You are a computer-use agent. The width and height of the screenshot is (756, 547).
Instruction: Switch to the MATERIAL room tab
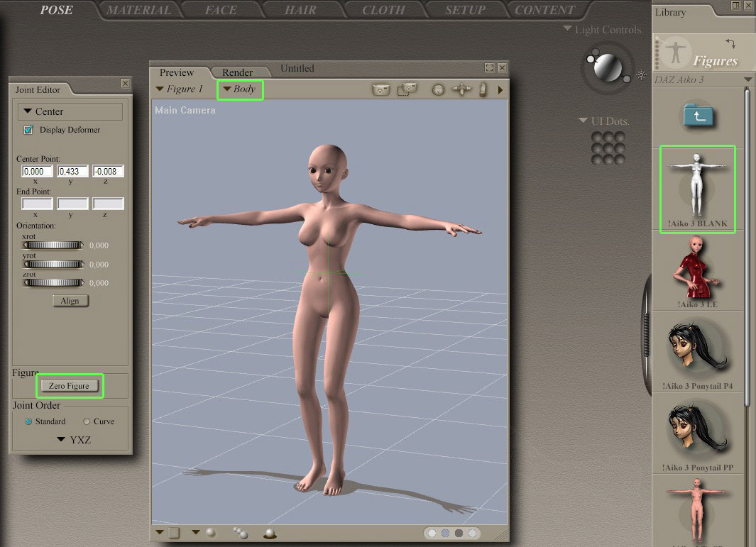click(138, 10)
